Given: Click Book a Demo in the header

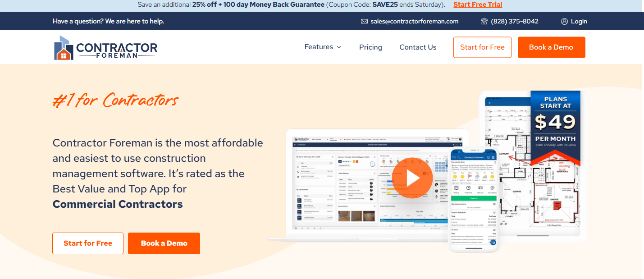Looking at the screenshot, I should (551, 47).
